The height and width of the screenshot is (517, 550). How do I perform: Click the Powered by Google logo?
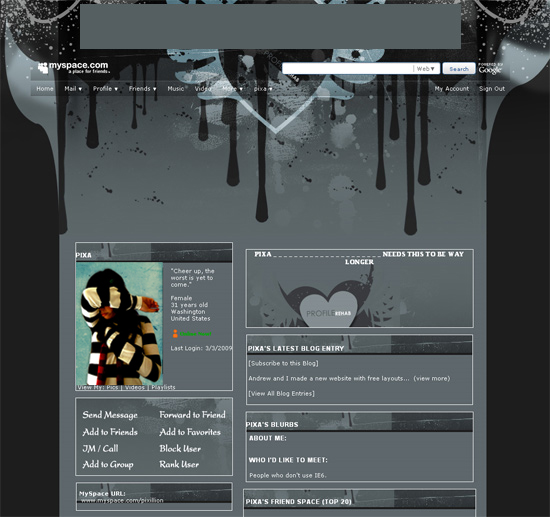click(x=490, y=69)
